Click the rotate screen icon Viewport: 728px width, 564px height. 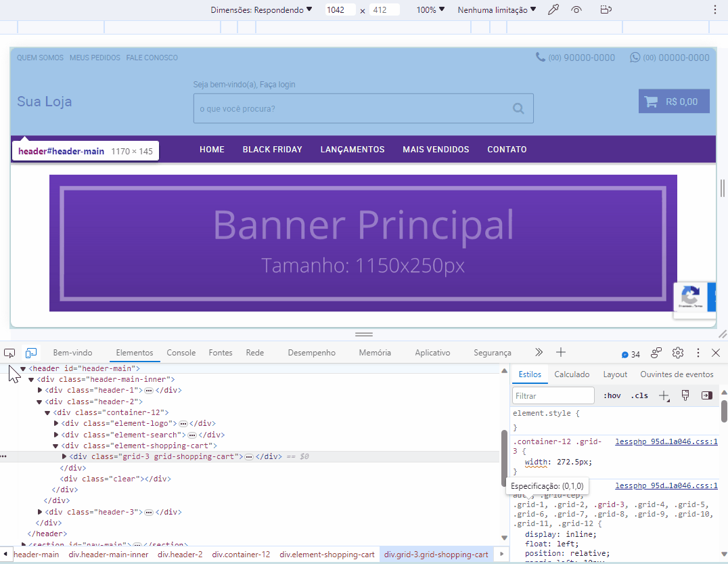606,9
